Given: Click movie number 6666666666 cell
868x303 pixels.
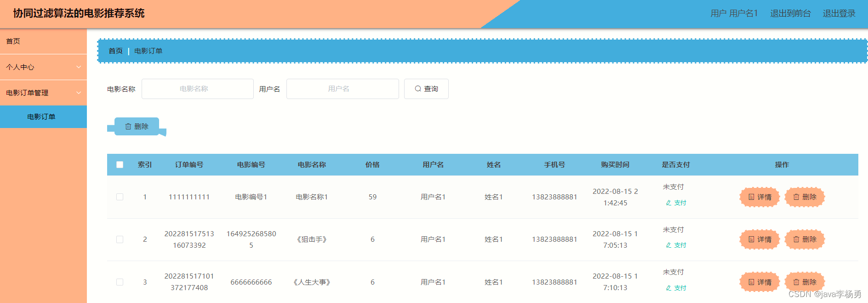Looking at the screenshot, I should 251,282.
